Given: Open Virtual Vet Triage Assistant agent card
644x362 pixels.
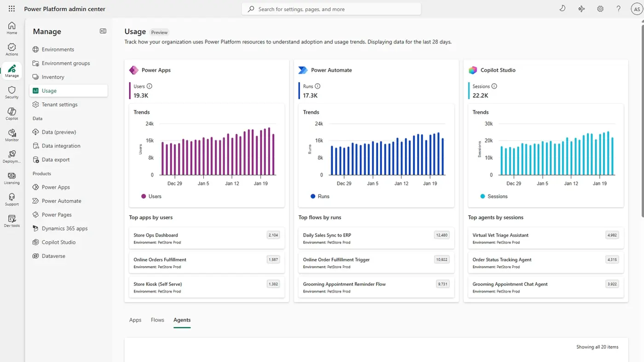Looking at the screenshot, I should pyautogui.click(x=546, y=238).
